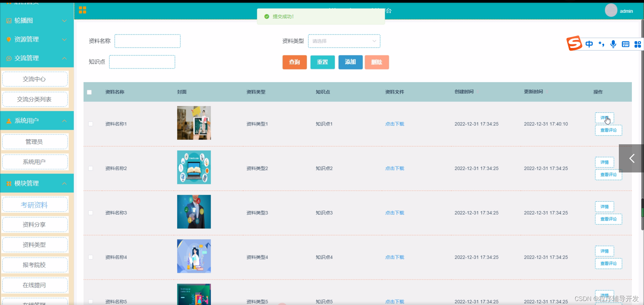
Task: Check the checkbox for 资料名称1 row
Action: [91, 124]
